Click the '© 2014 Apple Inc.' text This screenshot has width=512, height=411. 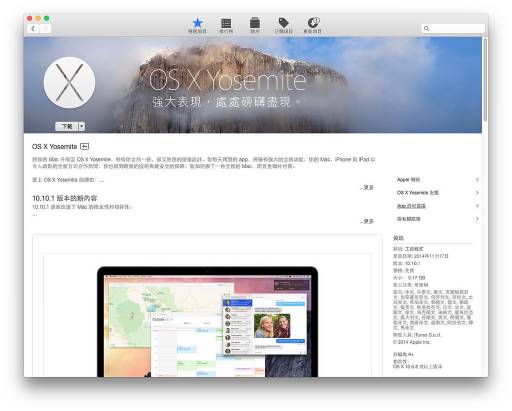click(412, 342)
